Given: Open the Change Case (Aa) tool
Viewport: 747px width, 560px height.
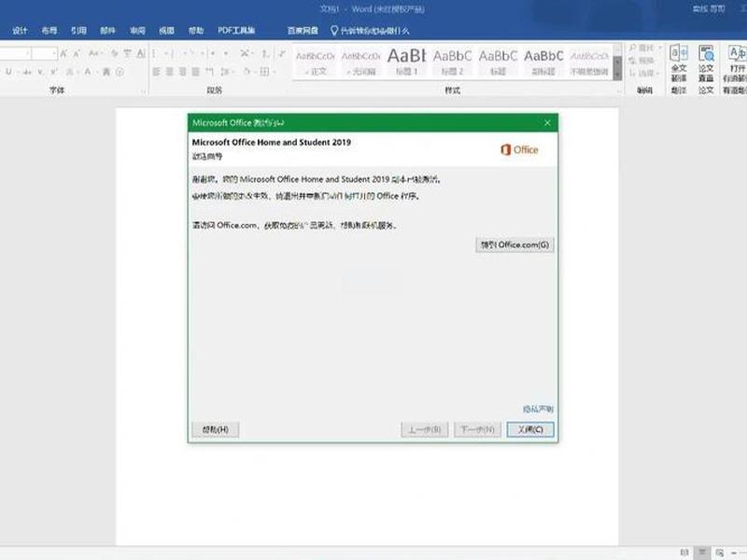Looking at the screenshot, I should [95, 53].
